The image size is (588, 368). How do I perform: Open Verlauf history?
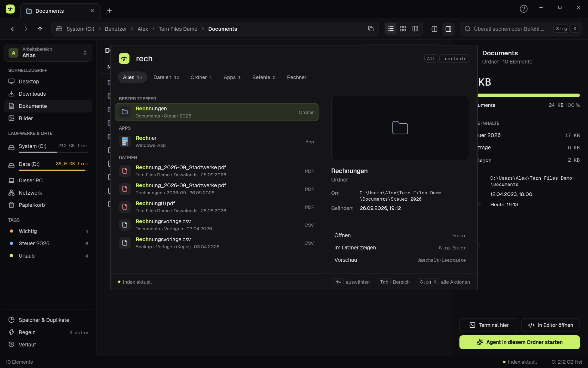48,345
